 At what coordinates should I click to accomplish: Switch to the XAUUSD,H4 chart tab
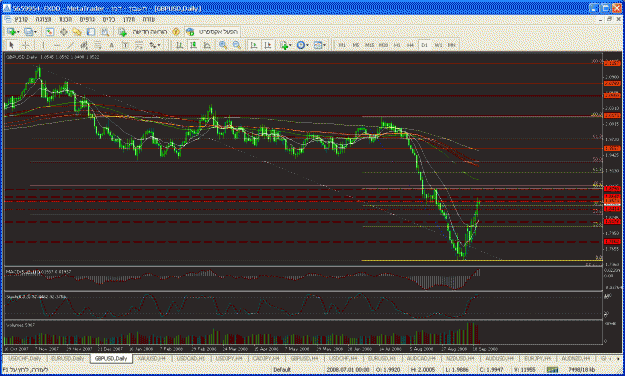point(151,359)
